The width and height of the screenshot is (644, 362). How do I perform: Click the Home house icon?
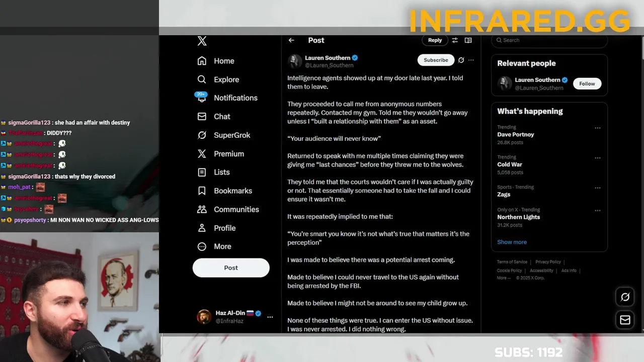tap(202, 61)
